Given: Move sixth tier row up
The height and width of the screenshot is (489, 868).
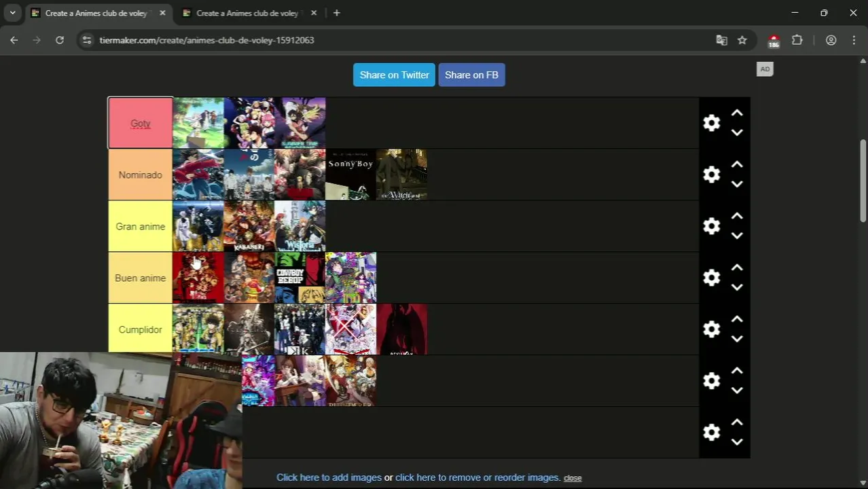Looking at the screenshot, I should pyautogui.click(x=737, y=372).
